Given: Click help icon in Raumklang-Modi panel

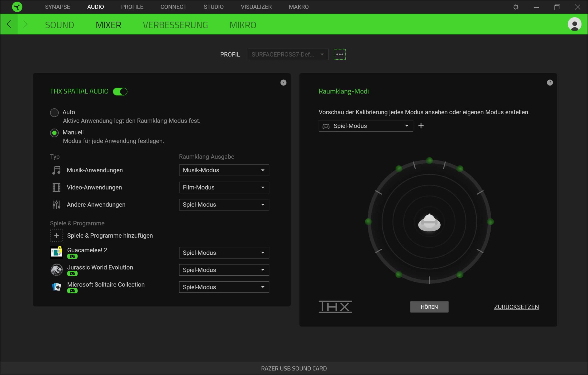Looking at the screenshot, I should coord(550,82).
